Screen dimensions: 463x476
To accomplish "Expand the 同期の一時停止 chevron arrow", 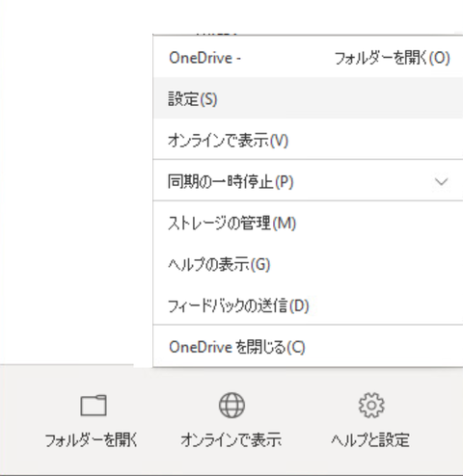I will pyautogui.click(x=441, y=182).
